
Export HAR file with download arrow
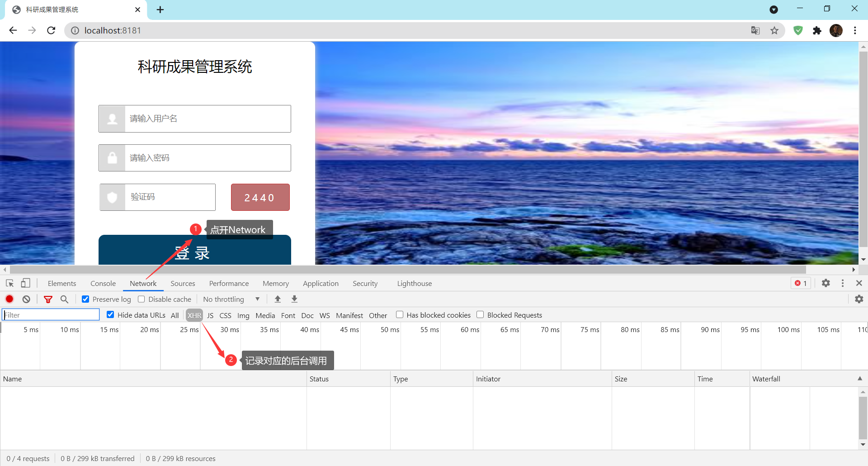click(x=294, y=299)
